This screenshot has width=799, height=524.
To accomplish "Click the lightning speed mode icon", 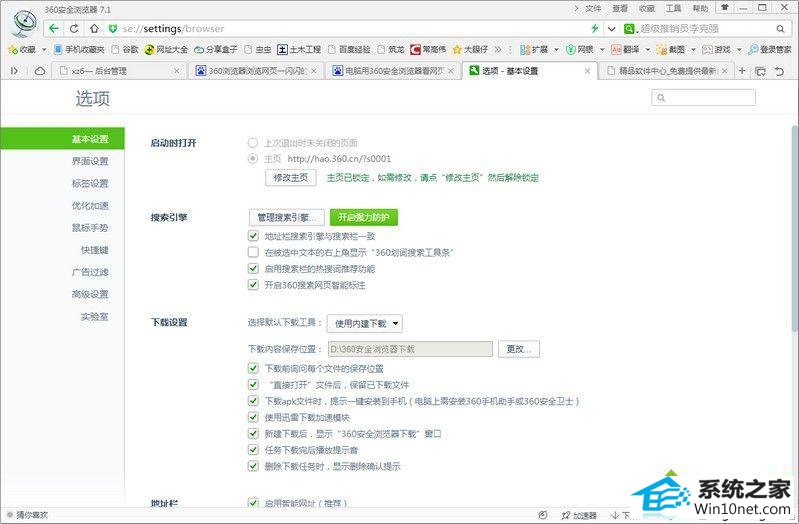I will click(x=595, y=29).
